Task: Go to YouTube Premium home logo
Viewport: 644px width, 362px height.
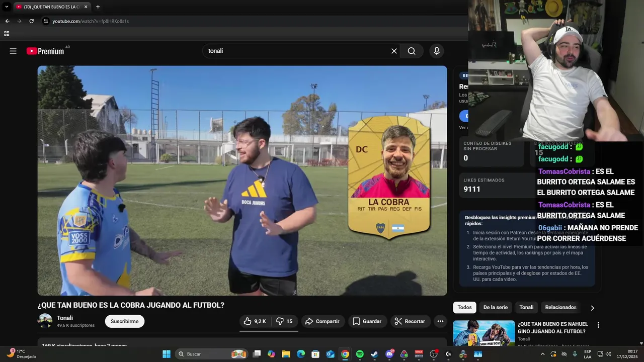Action: point(45,51)
